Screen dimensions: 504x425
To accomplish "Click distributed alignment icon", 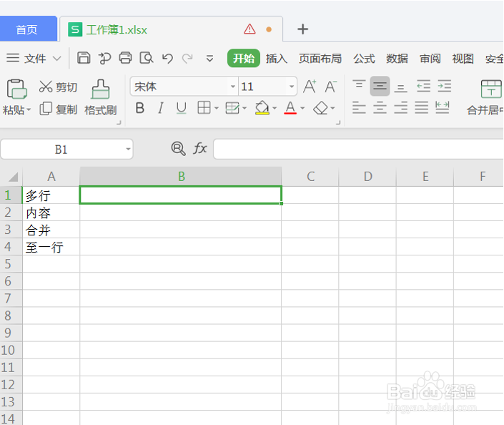I will pyautogui.click(x=443, y=107).
